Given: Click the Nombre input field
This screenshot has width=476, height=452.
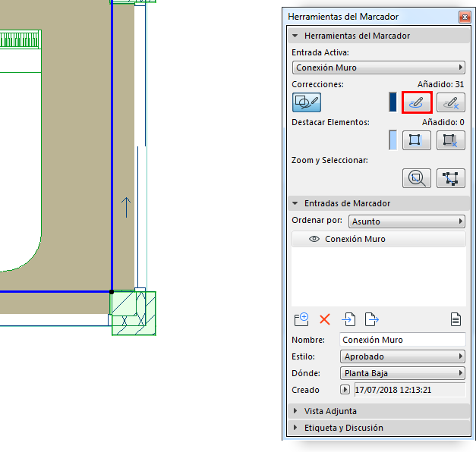Looking at the screenshot, I should tap(402, 340).
